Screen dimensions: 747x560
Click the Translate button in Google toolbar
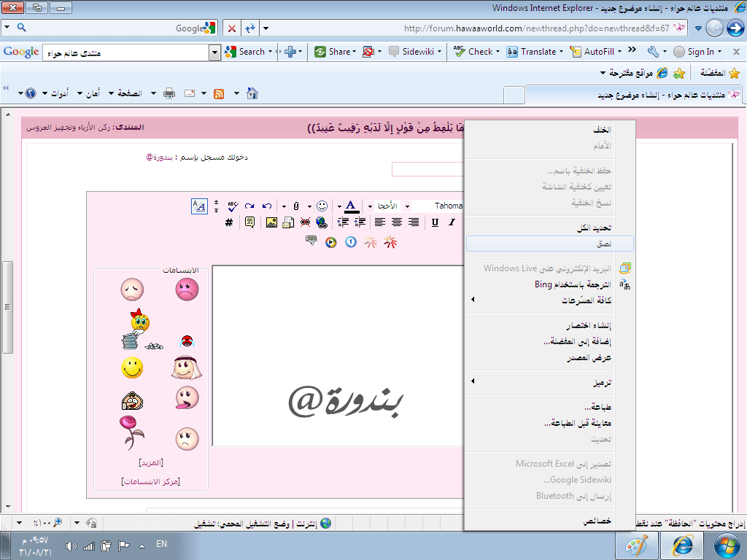[x=535, y=52]
